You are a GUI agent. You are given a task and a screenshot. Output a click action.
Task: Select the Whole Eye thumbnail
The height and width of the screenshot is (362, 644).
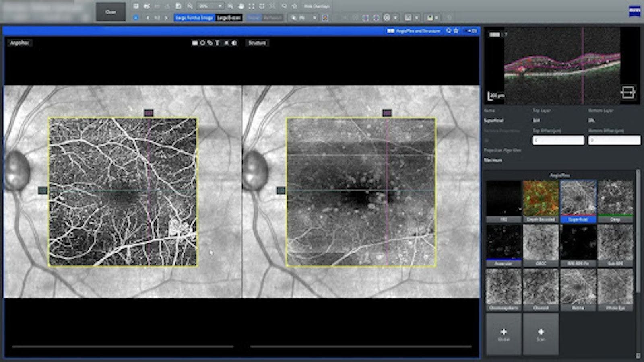(x=615, y=290)
